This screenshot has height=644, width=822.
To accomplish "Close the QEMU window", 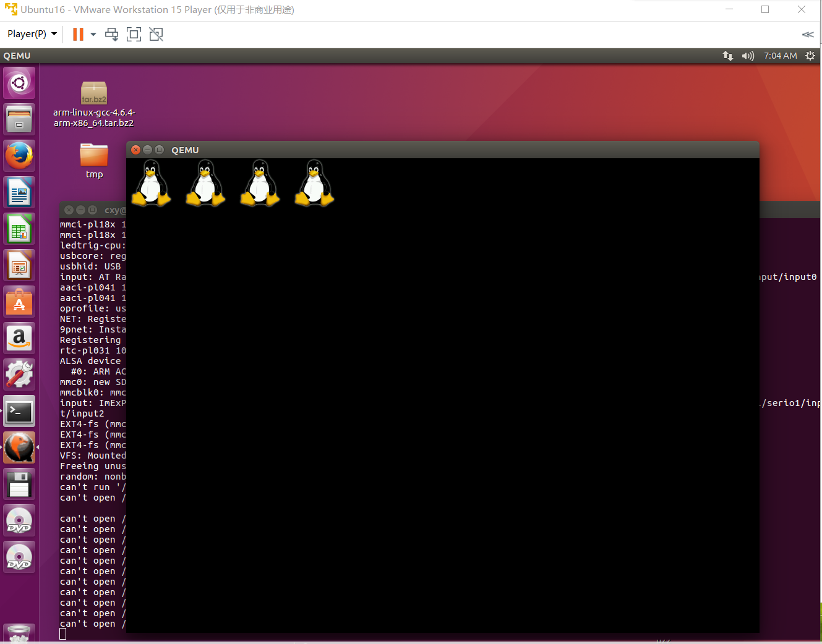I will point(136,150).
